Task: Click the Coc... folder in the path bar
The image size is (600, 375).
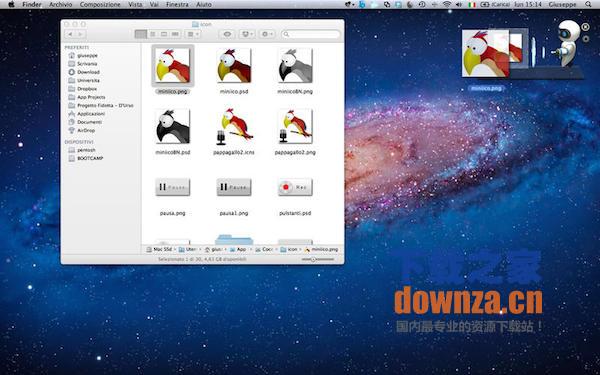Action: pyautogui.click(x=264, y=249)
